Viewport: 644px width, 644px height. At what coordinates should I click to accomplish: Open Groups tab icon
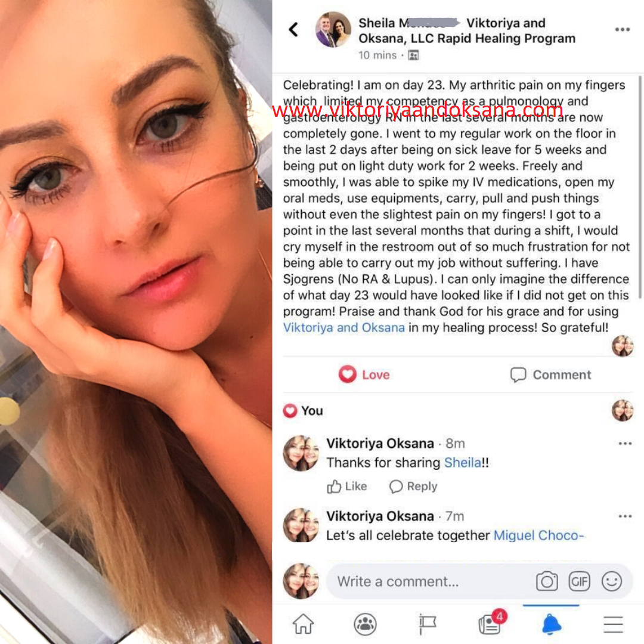pos(365,624)
